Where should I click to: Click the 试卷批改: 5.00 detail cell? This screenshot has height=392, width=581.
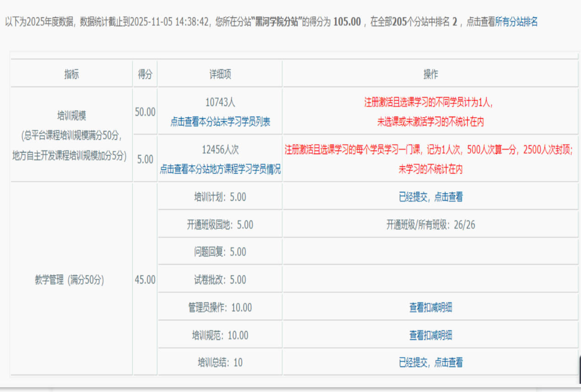click(x=220, y=280)
